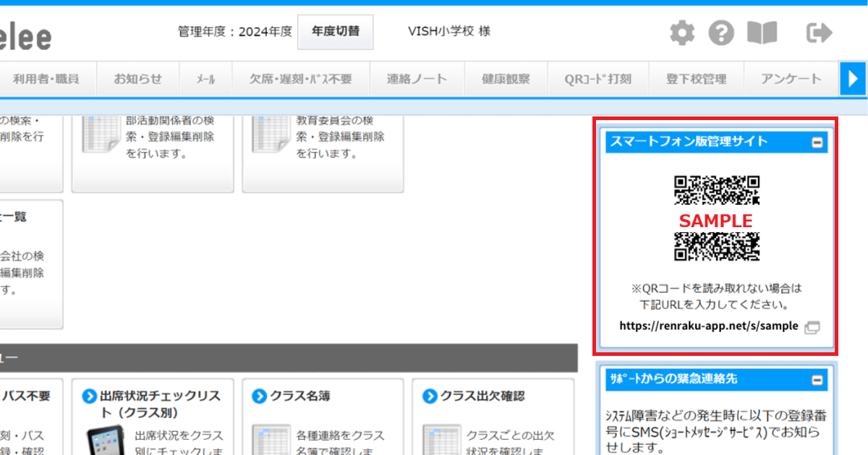Click the arrow icon beside クラス出欠確認
The height and width of the screenshot is (455, 868).
tap(430, 396)
